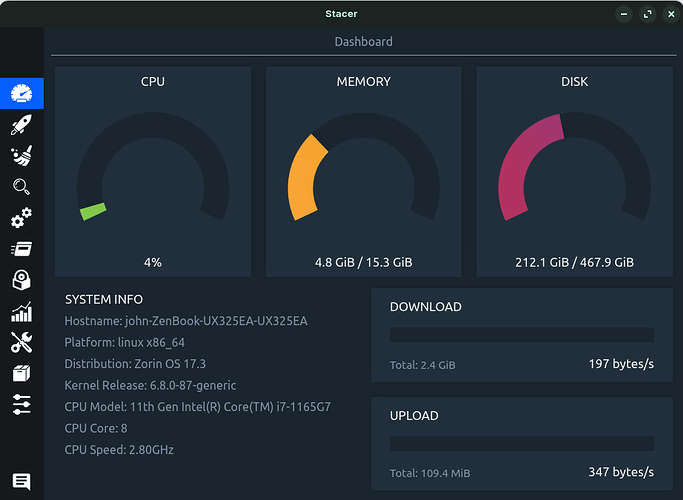Open Settings sliders icon in sidebar
Viewport: 683px width, 500px height.
(21, 404)
